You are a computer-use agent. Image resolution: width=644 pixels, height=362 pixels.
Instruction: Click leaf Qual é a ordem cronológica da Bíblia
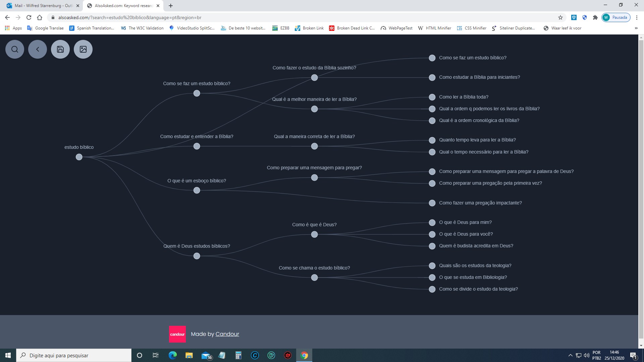point(432,121)
